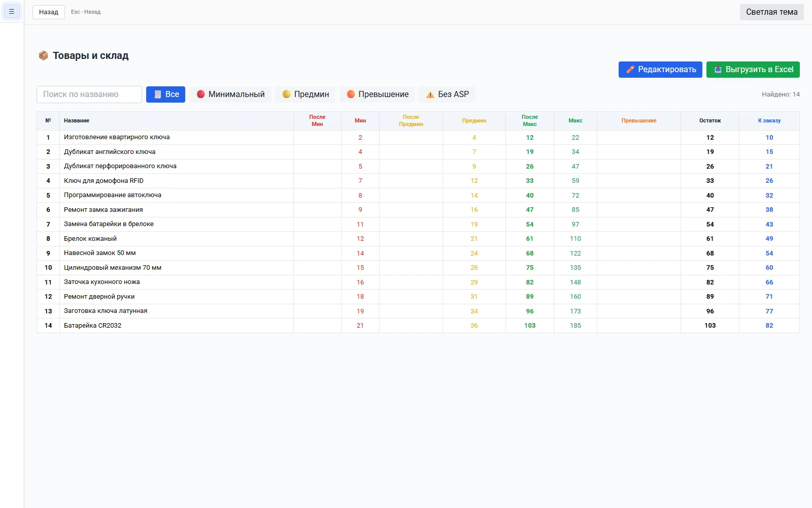Select the Все filter tab

166,94
